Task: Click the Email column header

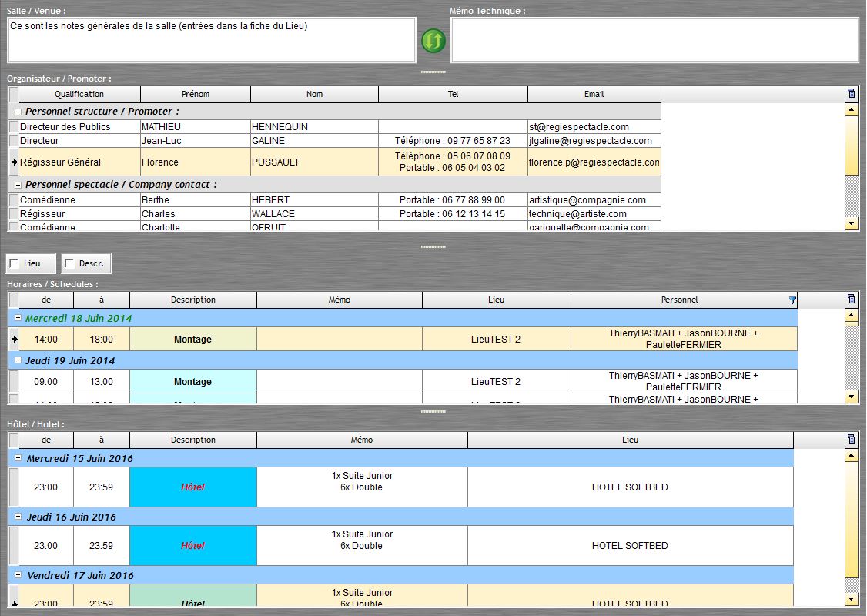Action: tap(594, 94)
